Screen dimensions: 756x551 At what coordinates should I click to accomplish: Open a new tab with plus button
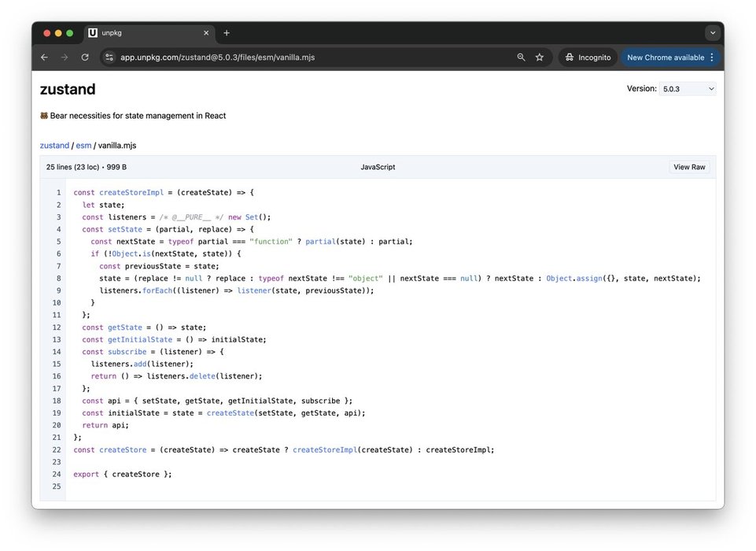227,33
